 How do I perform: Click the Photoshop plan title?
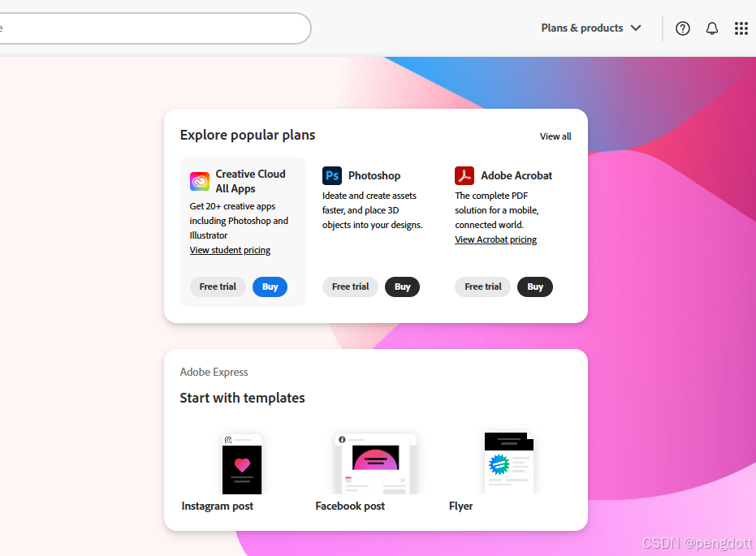374,176
